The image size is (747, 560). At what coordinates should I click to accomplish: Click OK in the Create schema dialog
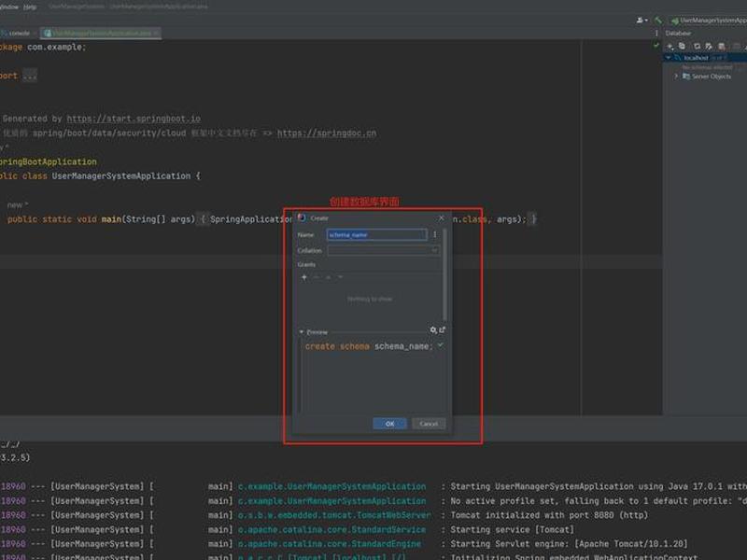389,424
